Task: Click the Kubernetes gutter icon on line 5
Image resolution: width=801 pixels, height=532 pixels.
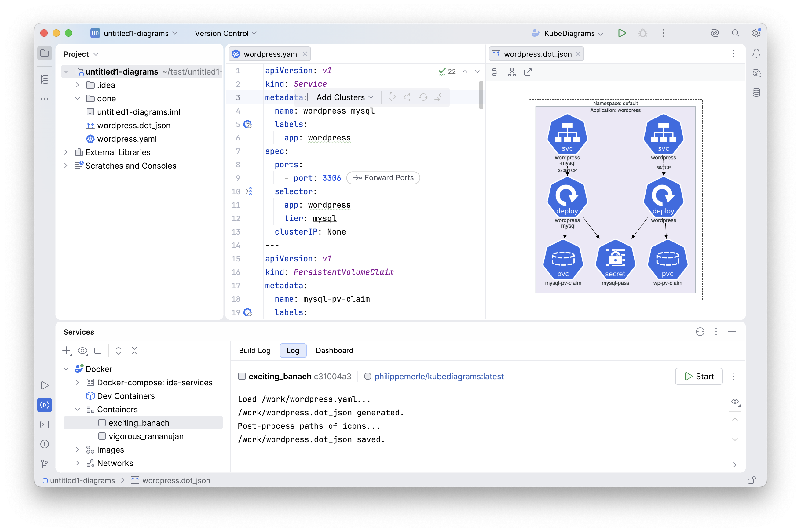Action: pos(248,125)
